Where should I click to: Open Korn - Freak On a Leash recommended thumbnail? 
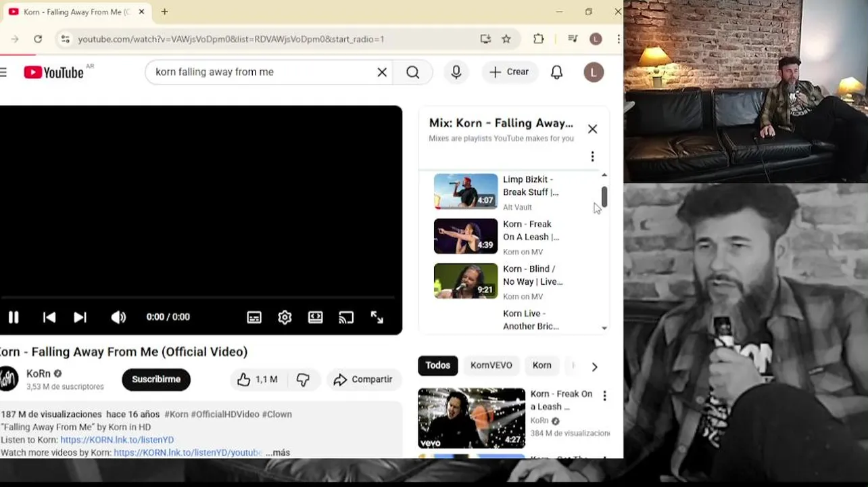(x=471, y=418)
